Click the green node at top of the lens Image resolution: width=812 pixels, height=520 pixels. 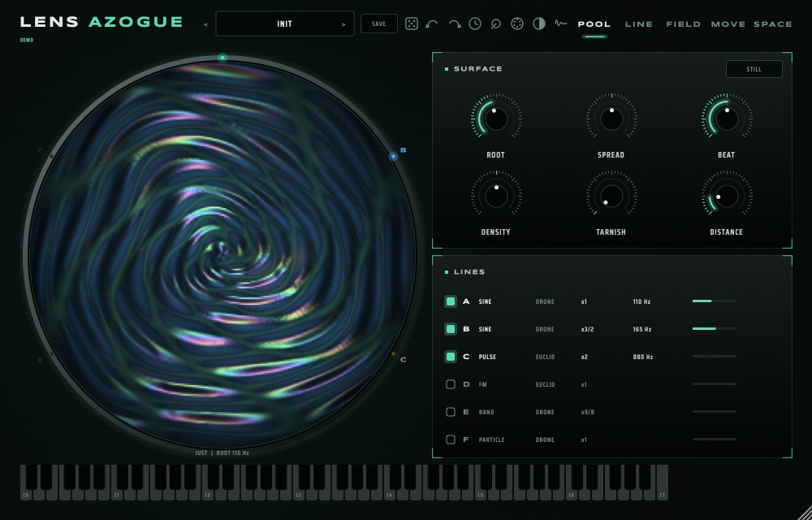pos(222,58)
